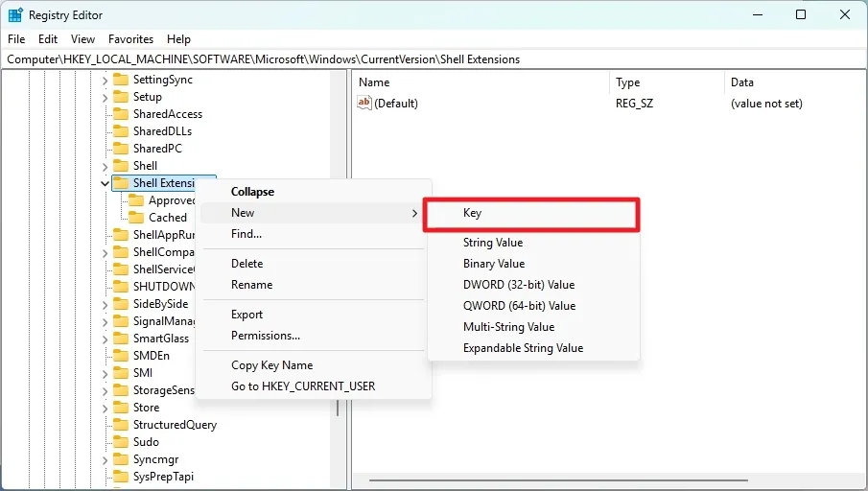Click Permissions... in context menu

point(266,336)
